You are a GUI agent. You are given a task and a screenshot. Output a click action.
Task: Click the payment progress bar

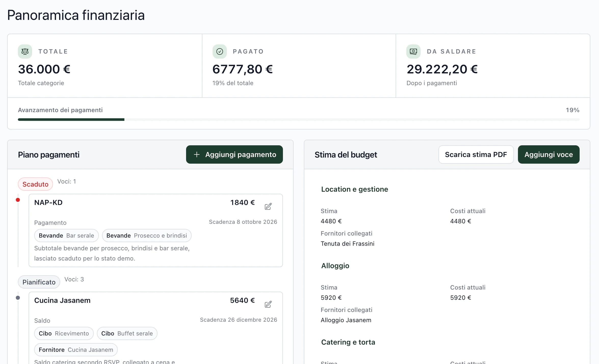(298, 120)
